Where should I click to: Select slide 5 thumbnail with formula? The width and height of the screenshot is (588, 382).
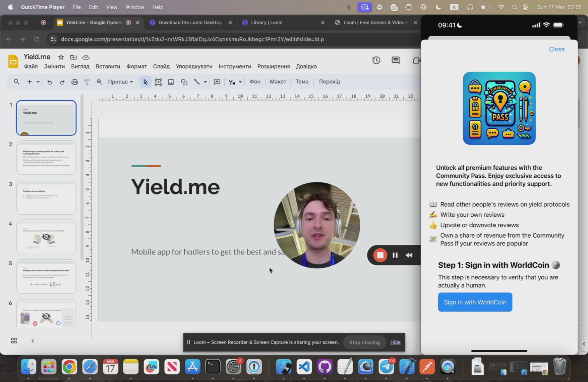point(46,277)
